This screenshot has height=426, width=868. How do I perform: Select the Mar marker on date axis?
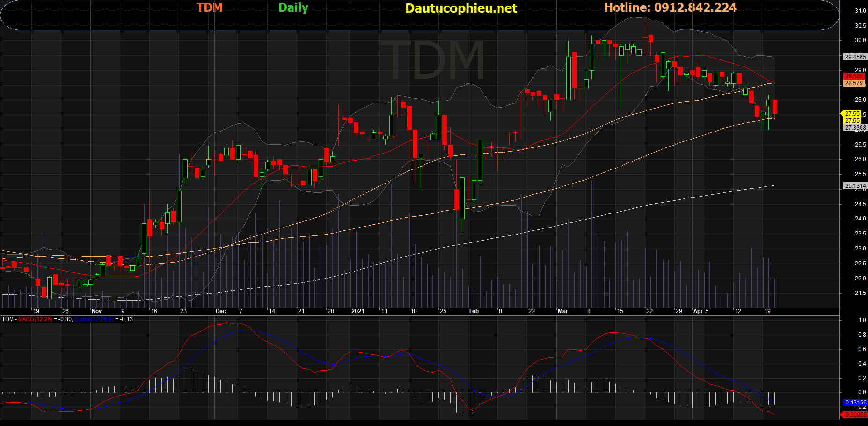(562, 311)
